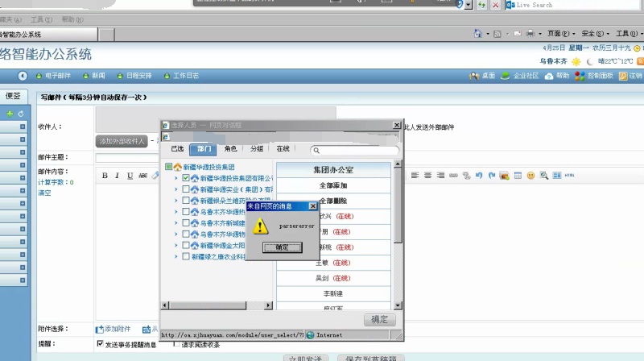The height and width of the screenshot is (361, 644).
Task: Click the align right icon in editor toolbar
Action: pyautogui.click(x=440, y=175)
